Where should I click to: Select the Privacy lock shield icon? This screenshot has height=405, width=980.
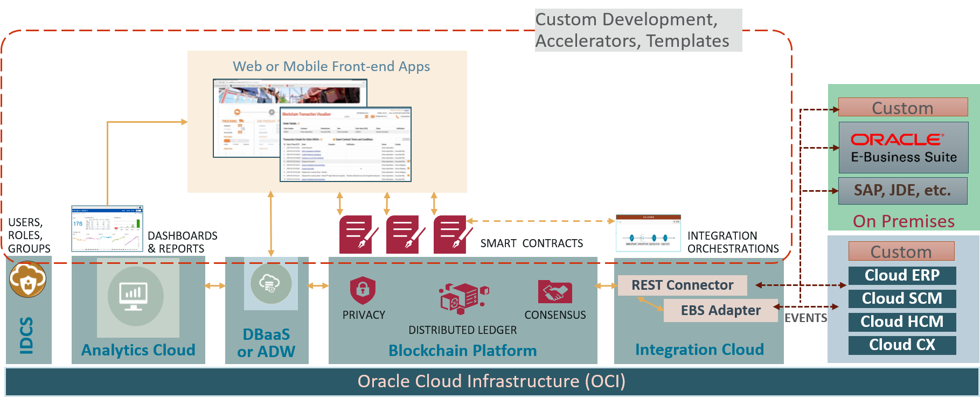coord(363,290)
